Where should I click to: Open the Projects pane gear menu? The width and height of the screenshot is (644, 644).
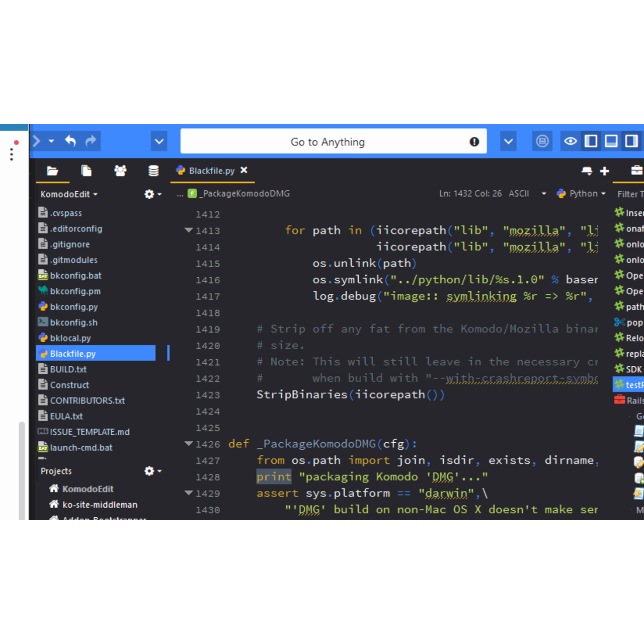coord(152,471)
